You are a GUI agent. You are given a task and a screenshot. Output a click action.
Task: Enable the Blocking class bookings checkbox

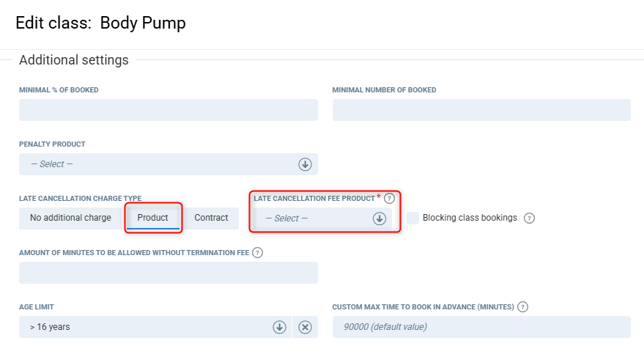click(x=413, y=218)
